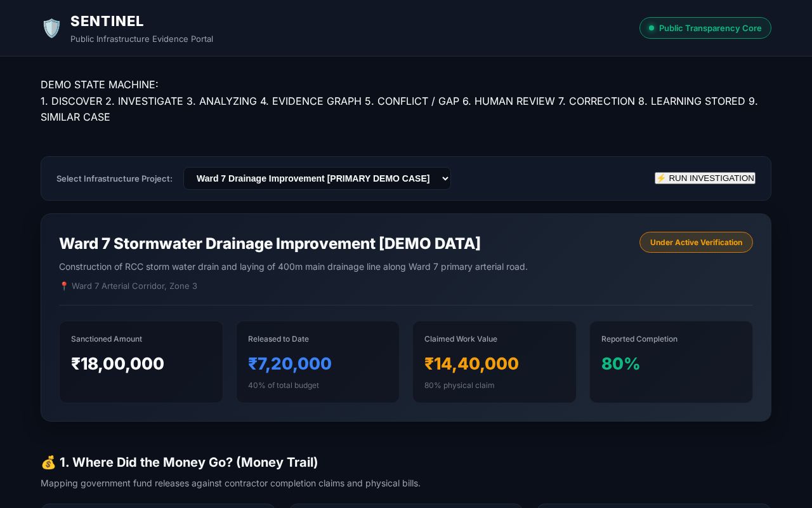
Task: Click the ₹7,20,000 released value
Action: (290, 364)
